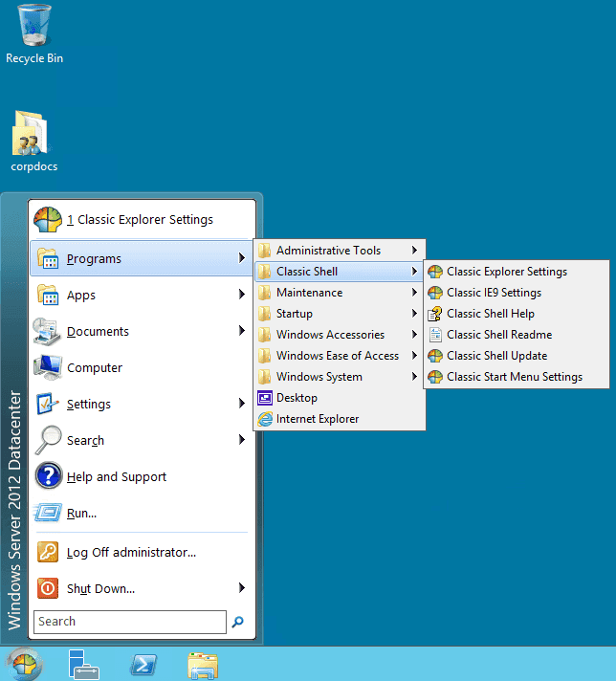The width and height of the screenshot is (616, 681).
Task: Click the Classic Shell start button
Action: coord(24,665)
